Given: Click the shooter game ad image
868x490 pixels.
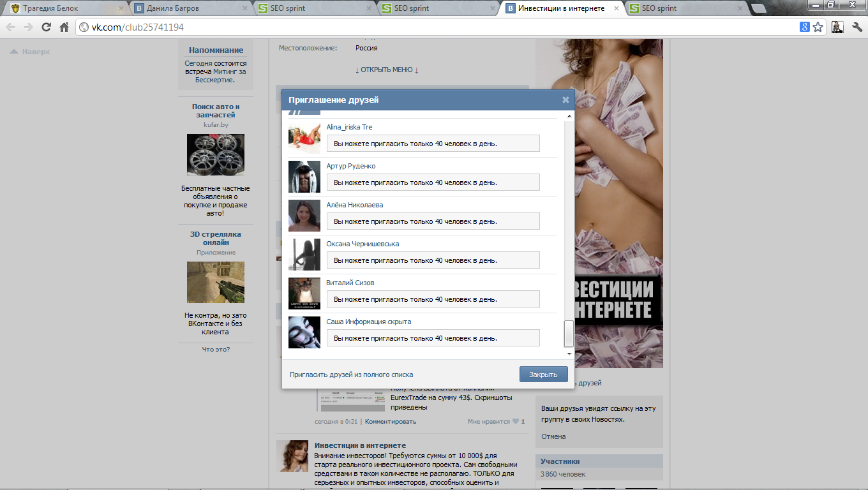Looking at the screenshot, I should click(216, 282).
